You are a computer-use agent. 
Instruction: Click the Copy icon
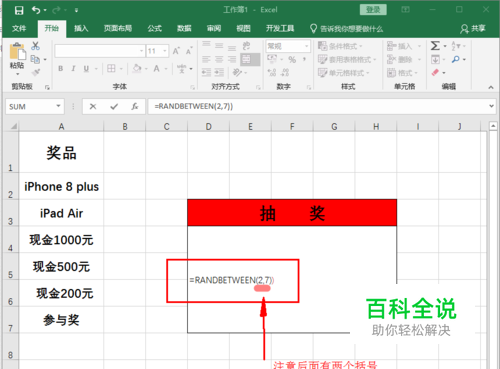pyautogui.click(x=35, y=59)
